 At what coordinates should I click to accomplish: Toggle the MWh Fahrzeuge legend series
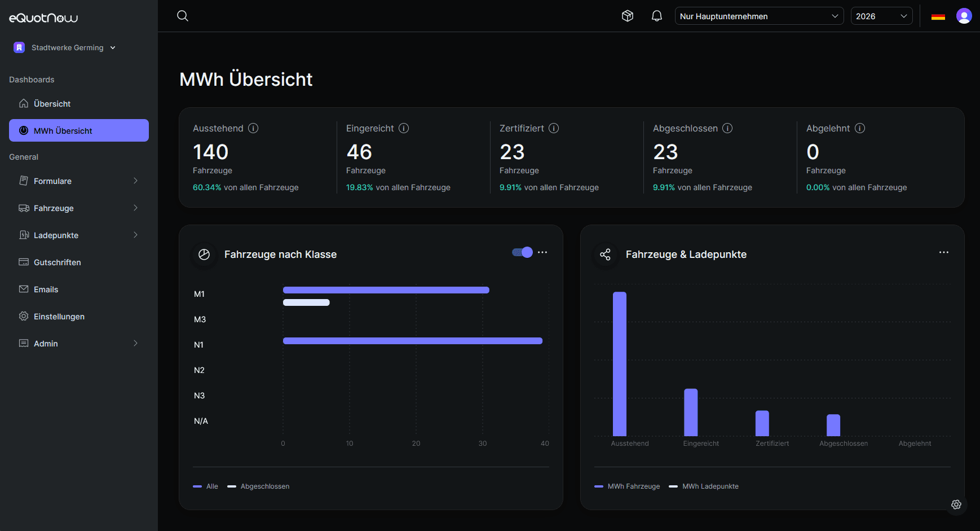(627, 486)
